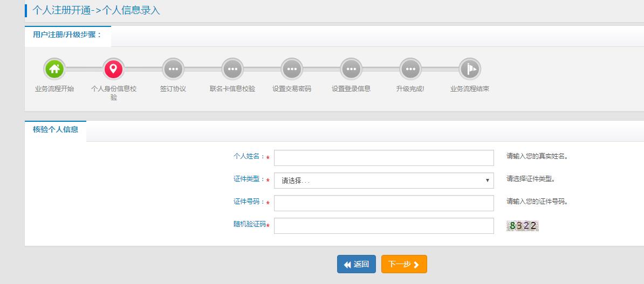Click the step icon above 升级完成!

410,69
